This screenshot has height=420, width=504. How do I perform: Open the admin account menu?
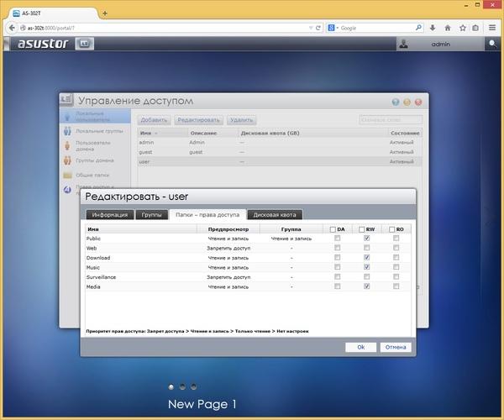(441, 44)
